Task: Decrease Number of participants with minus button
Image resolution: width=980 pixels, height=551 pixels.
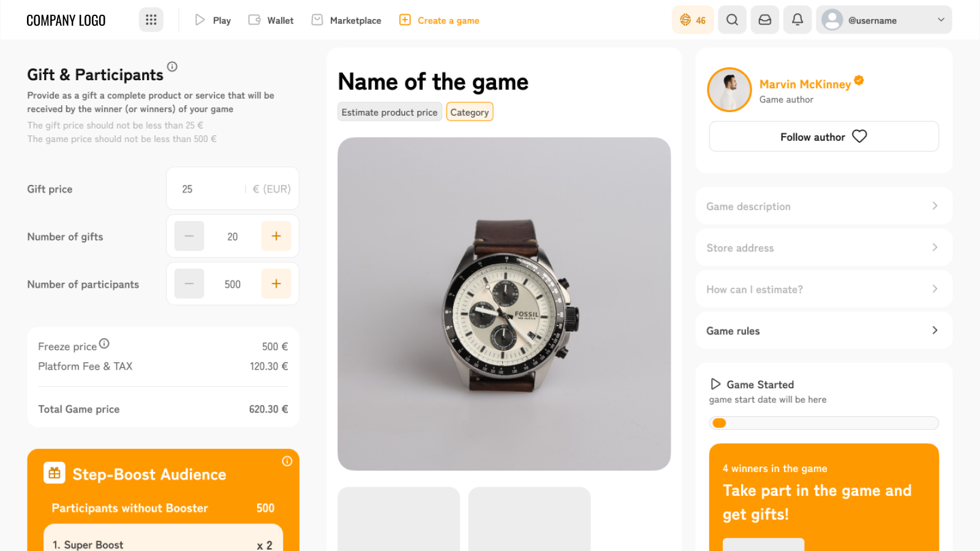Action: click(189, 284)
